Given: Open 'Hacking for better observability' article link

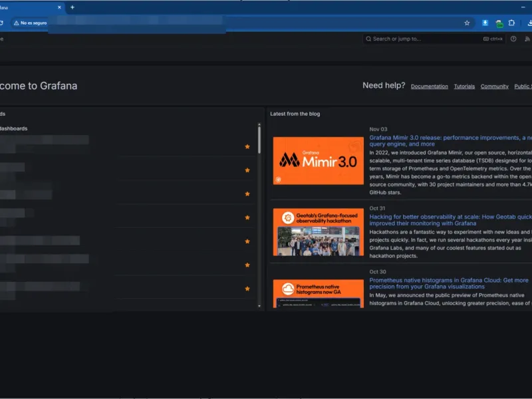Looking at the screenshot, I should 451,220.
